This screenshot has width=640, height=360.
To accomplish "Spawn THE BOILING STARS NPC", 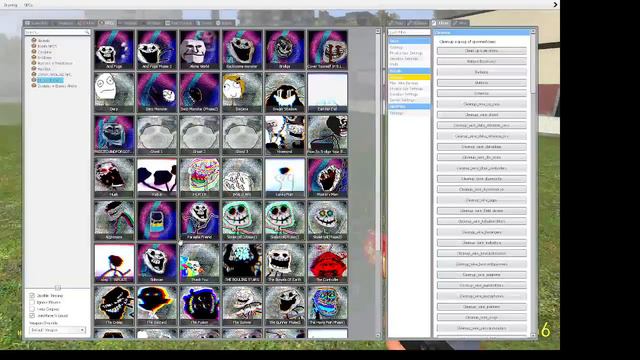I will [x=242, y=263].
